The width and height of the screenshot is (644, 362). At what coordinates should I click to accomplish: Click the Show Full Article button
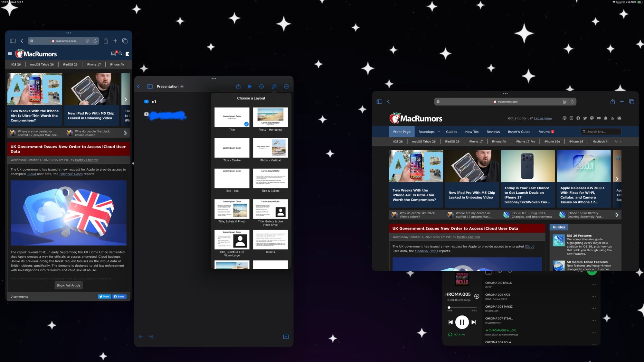click(x=69, y=285)
